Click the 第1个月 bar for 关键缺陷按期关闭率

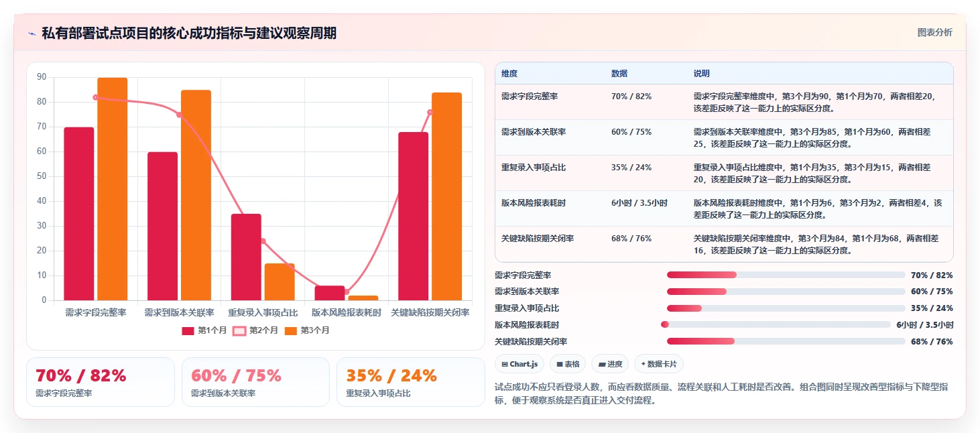tap(413, 216)
